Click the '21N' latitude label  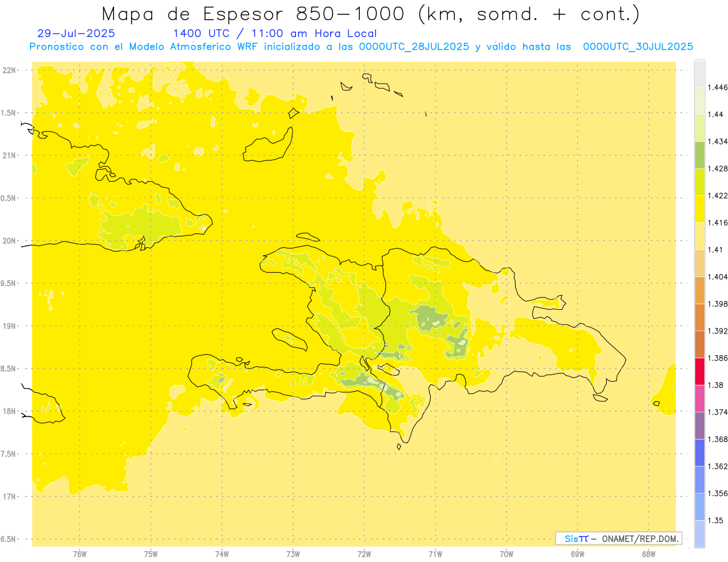[9, 155]
